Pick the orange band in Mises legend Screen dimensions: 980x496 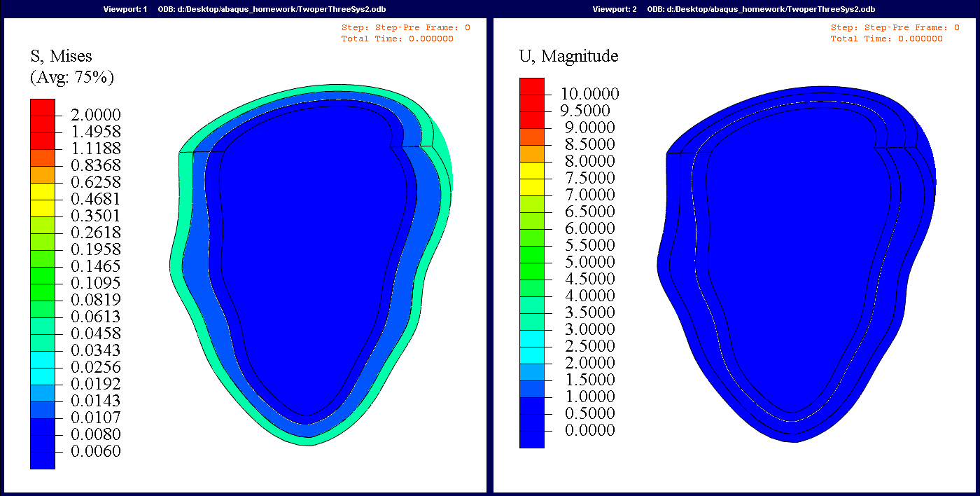tap(42, 174)
